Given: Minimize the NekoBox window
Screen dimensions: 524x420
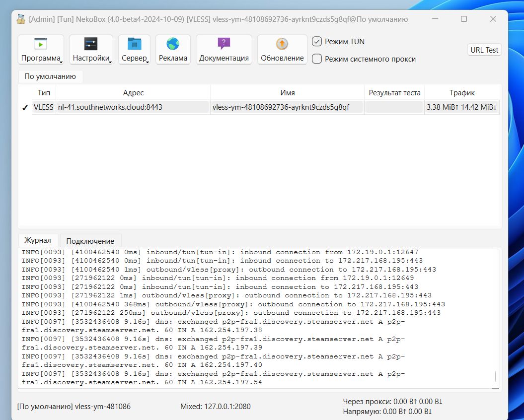Looking at the screenshot, I should click(435, 19).
